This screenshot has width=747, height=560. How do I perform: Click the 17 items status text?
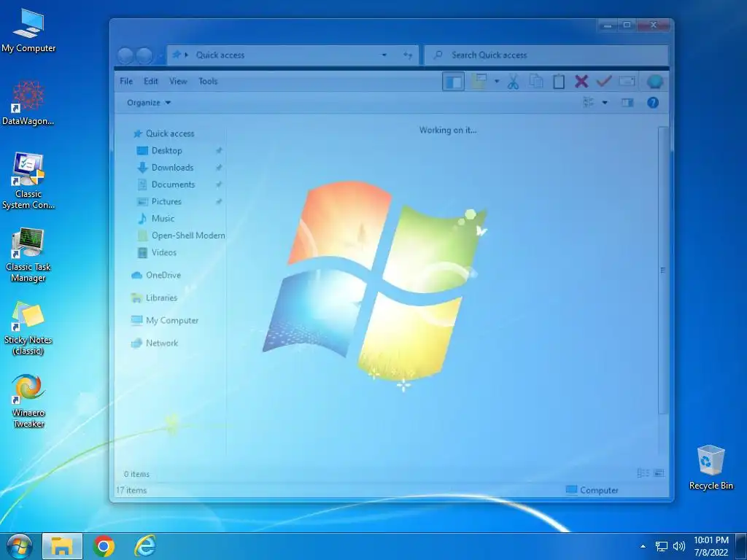click(x=131, y=491)
